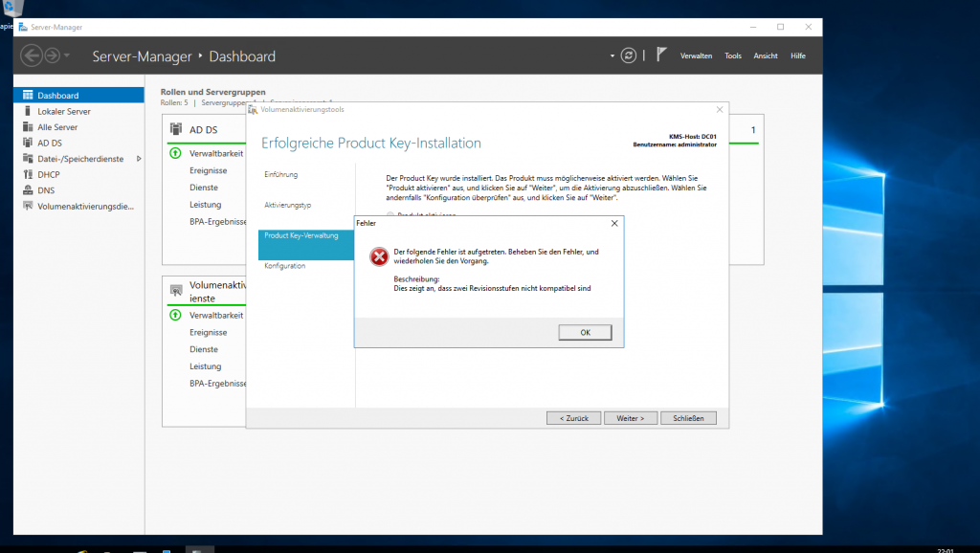
Task: Open BPA-Ergebnisse in the AD DS tile
Action: (x=217, y=221)
